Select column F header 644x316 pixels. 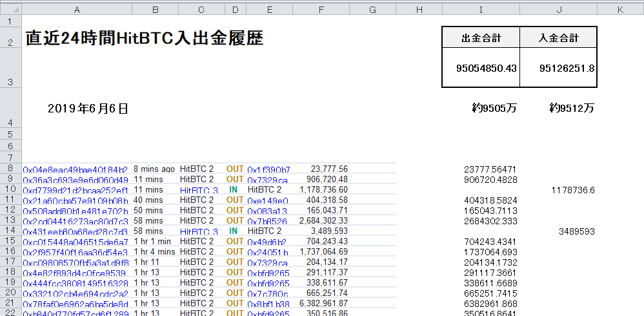(x=321, y=10)
